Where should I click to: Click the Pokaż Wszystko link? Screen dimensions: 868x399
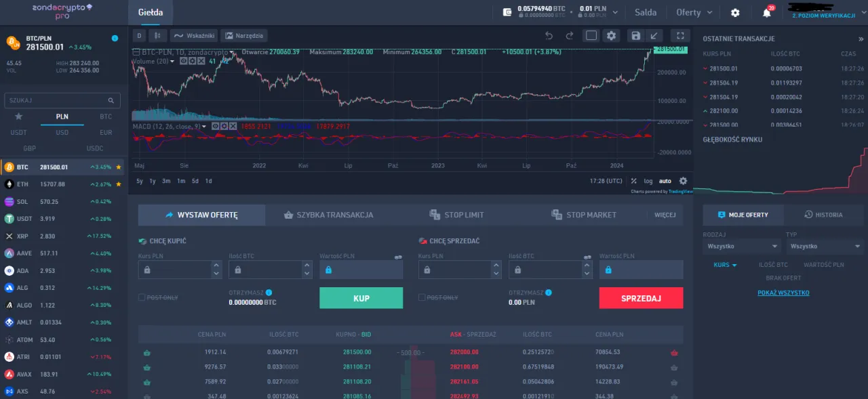coord(783,293)
